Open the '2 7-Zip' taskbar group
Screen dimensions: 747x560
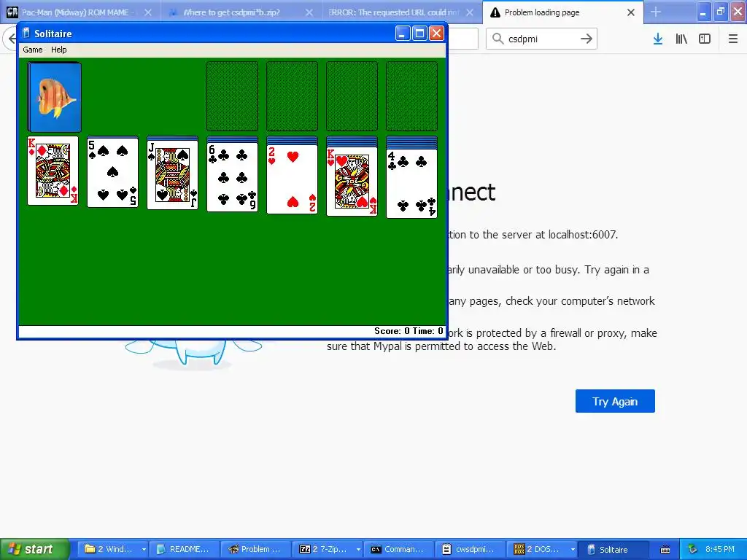tap(328, 549)
